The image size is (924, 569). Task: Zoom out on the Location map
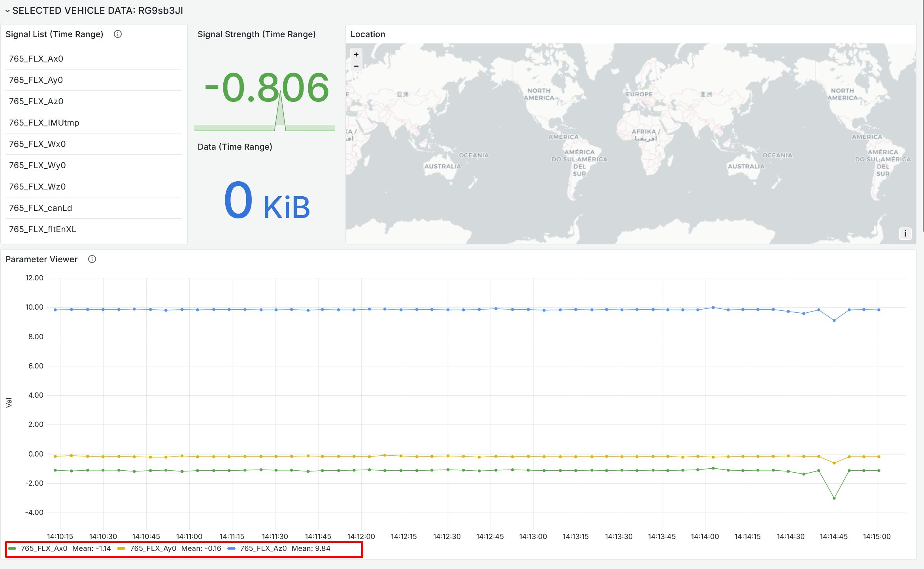(356, 66)
